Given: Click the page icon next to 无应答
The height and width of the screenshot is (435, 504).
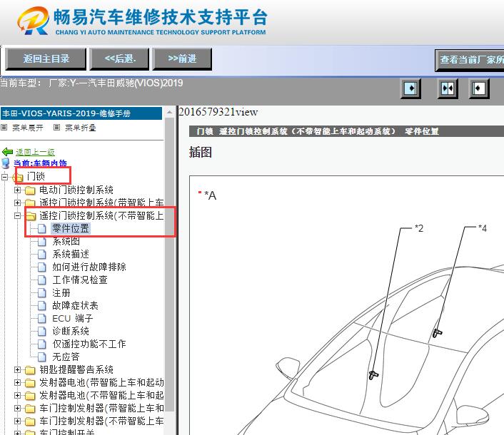Looking at the screenshot, I should (42, 357).
